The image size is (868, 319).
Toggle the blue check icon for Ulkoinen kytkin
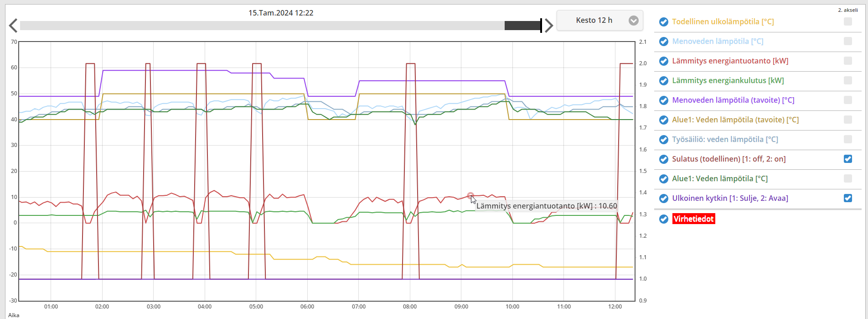point(664,199)
